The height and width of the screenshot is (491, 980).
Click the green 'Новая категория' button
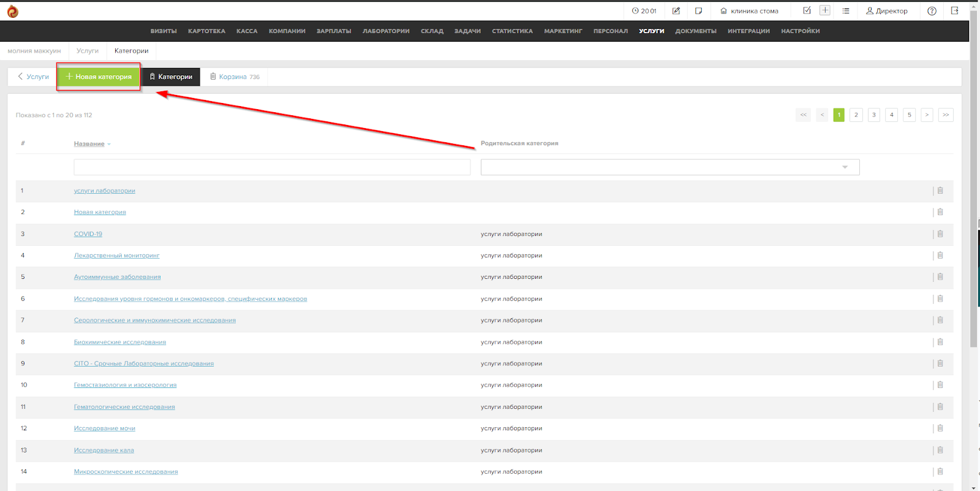(99, 77)
